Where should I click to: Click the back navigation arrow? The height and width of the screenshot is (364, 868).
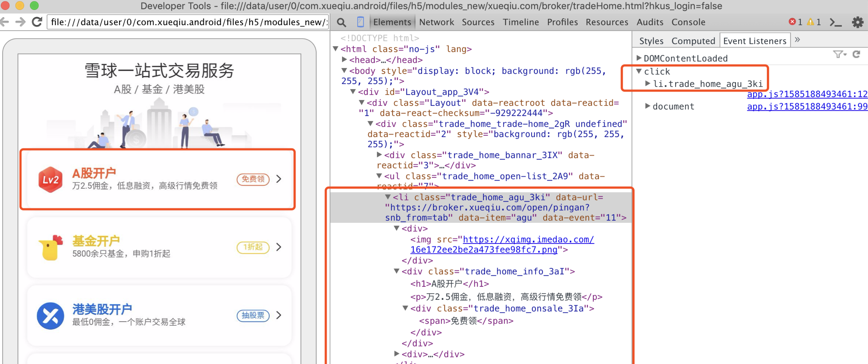point(5,22)
